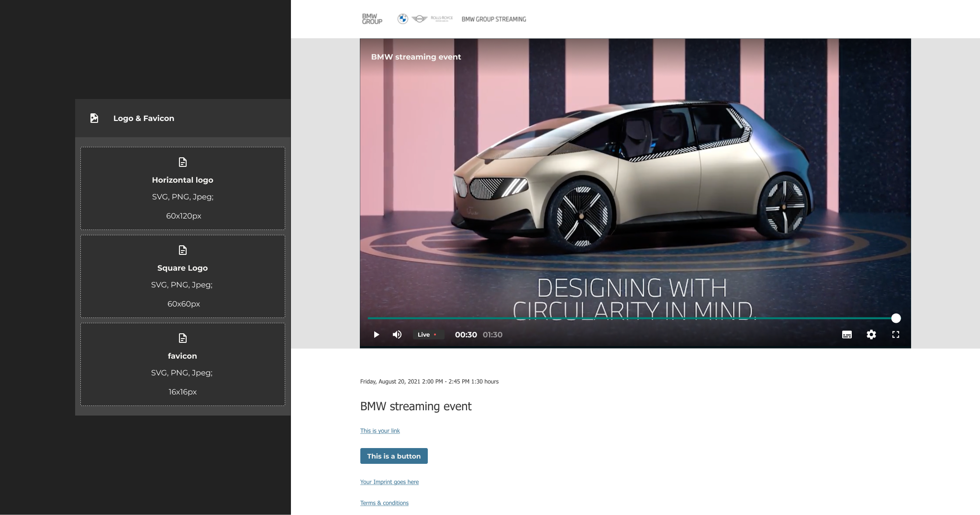This screenshot has height=515, width=980.
Task: Click the favicon file icon
Action: (x=183, y=338)
